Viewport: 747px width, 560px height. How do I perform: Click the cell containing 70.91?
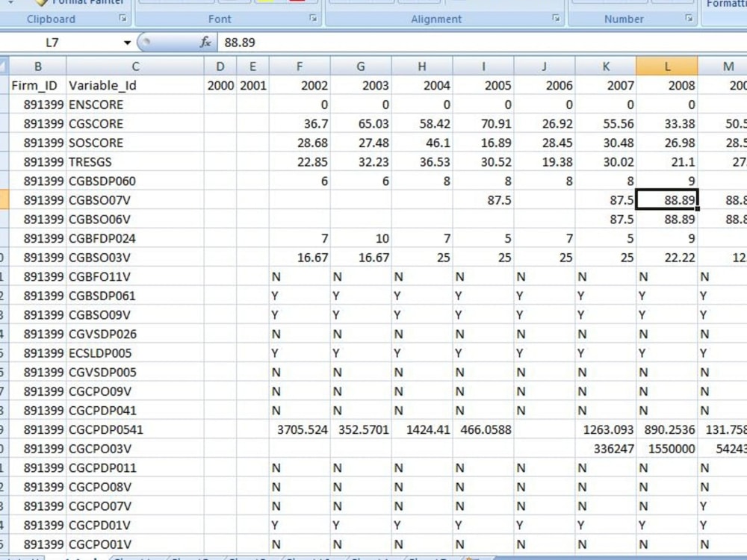[483, 123]
